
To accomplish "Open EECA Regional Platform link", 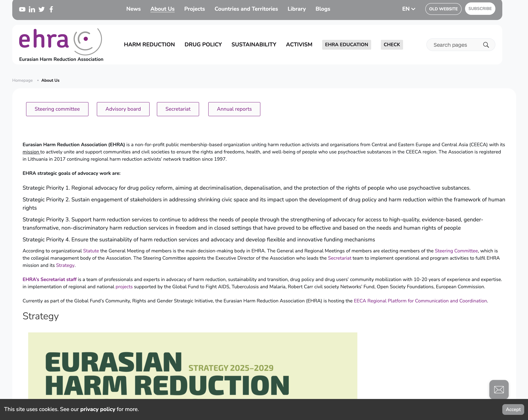I will [420, 301].
